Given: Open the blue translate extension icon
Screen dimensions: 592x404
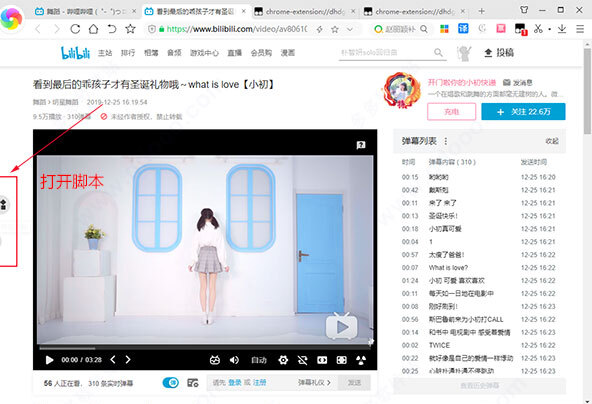Looking at the screenshot, I should (x=463, y=28).
